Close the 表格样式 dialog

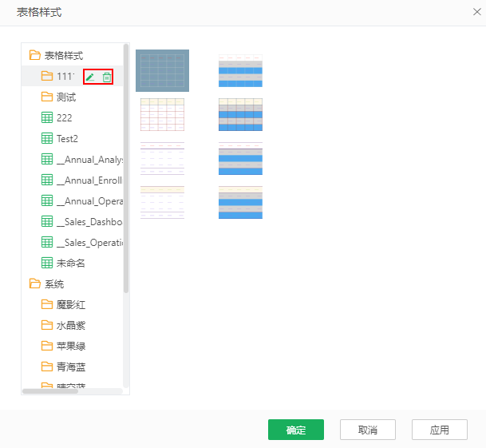click(477, 12)
